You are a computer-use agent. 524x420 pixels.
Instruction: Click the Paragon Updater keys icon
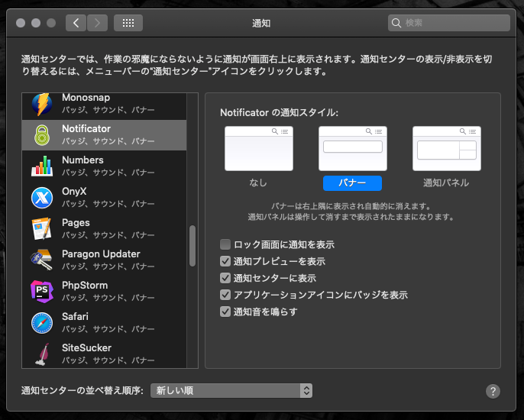(x=42, y=260)
